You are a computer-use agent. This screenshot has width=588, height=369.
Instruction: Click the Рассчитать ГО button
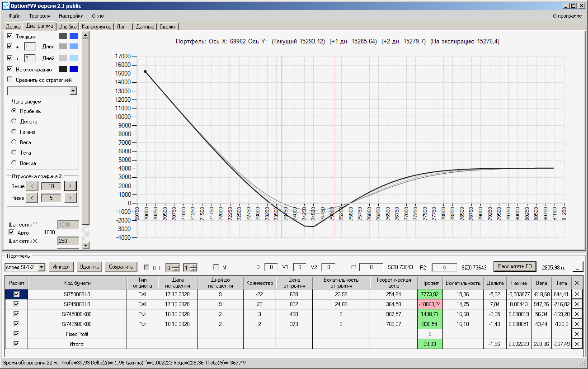[515, 266]
